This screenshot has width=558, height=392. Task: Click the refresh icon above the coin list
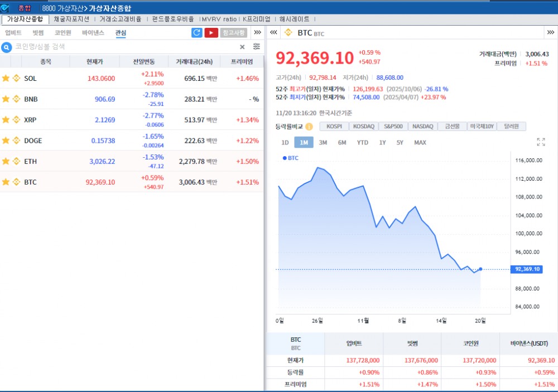pos(196,32)
